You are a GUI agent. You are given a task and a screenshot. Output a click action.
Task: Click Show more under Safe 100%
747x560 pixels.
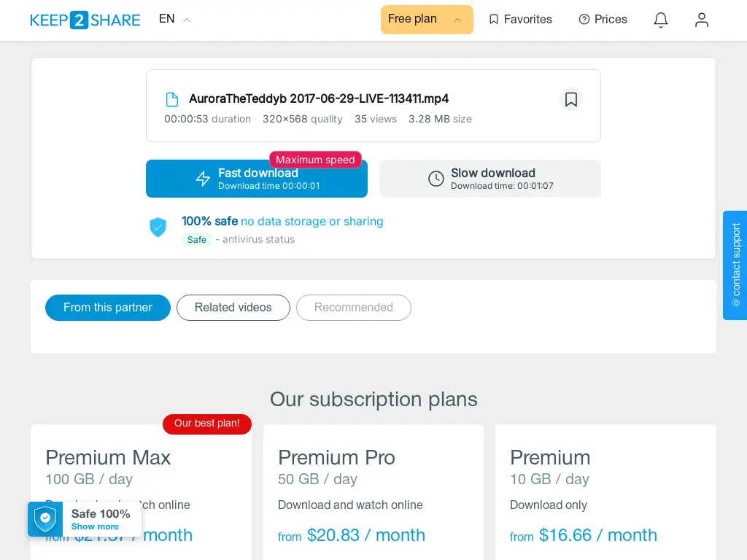(95, 526)
